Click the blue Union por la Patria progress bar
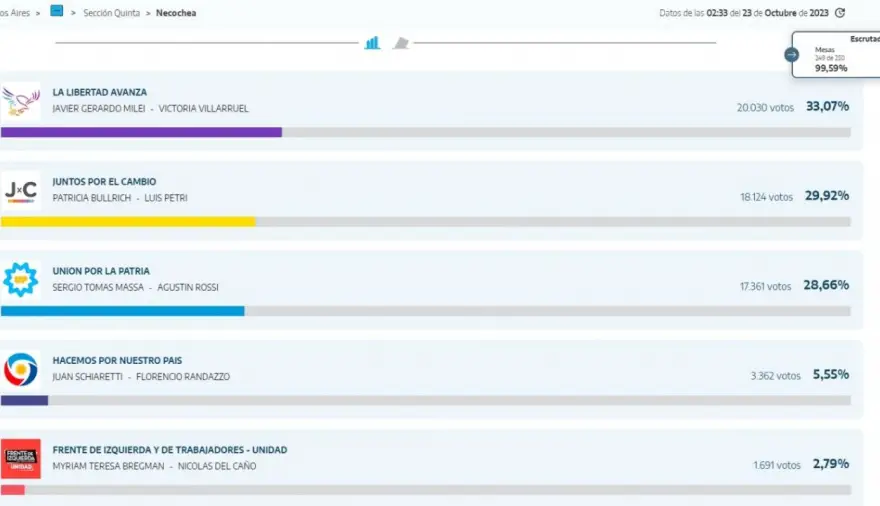 click(123, 311)
